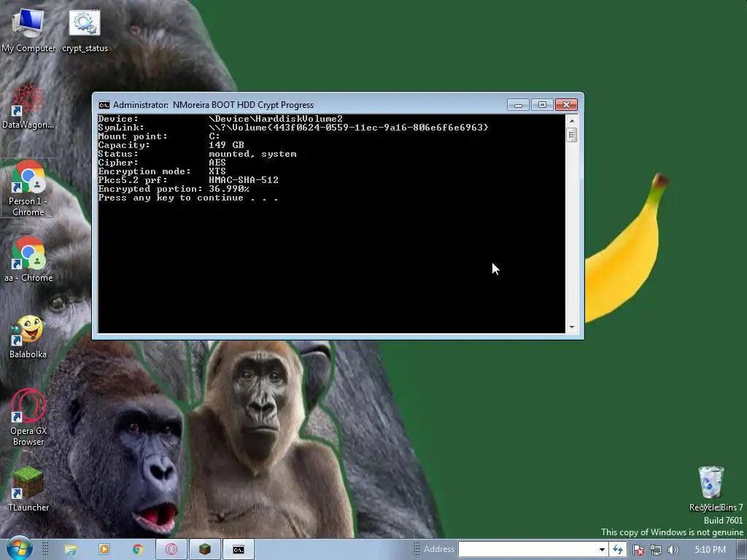Close the Crypt Progress console window
This screenshot has width=747, height=560.
tap(566, 105)
